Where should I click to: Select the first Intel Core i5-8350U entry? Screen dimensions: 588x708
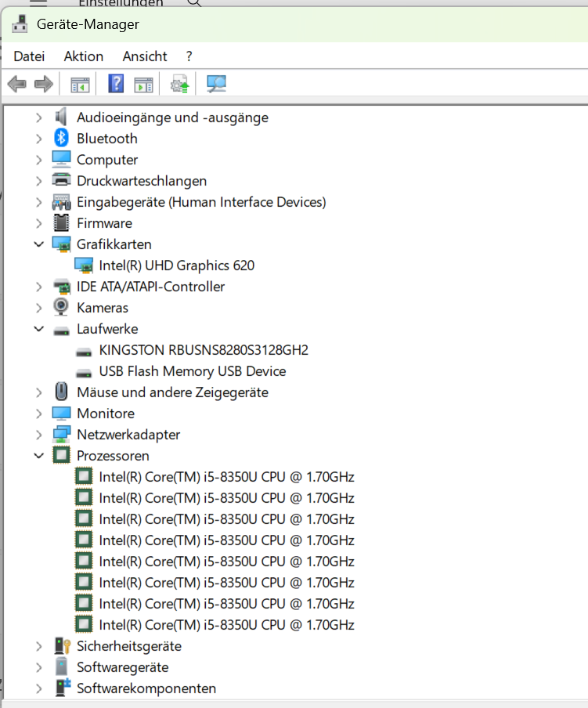[226, 477]
